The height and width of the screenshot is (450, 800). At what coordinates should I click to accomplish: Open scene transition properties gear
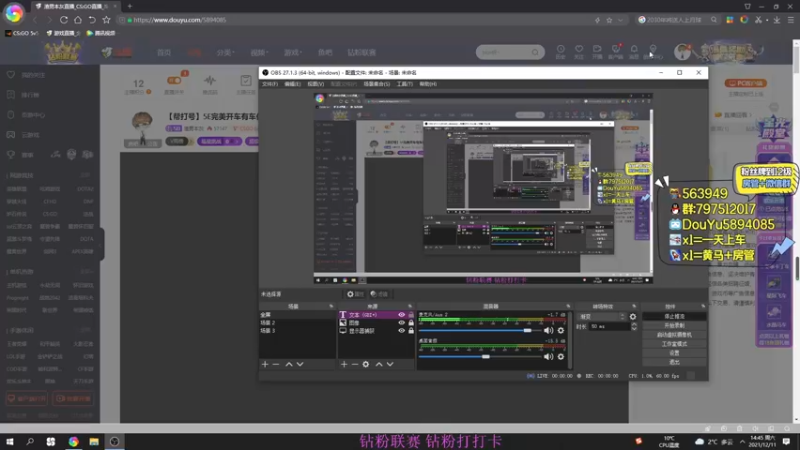(x=633, y=316)
